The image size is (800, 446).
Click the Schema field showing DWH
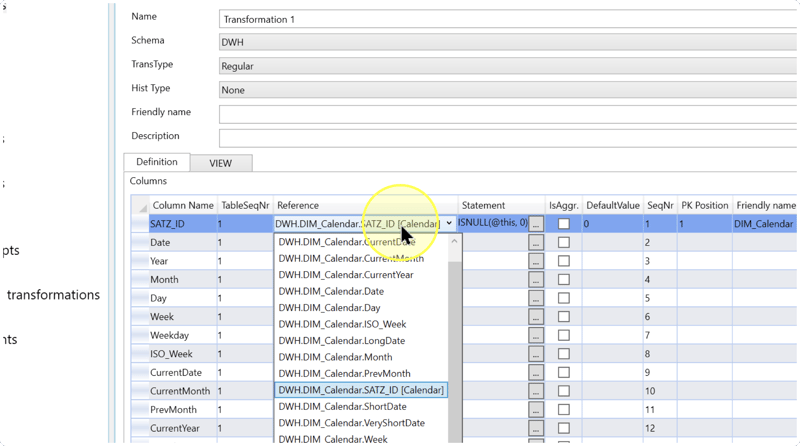point(508,42)
